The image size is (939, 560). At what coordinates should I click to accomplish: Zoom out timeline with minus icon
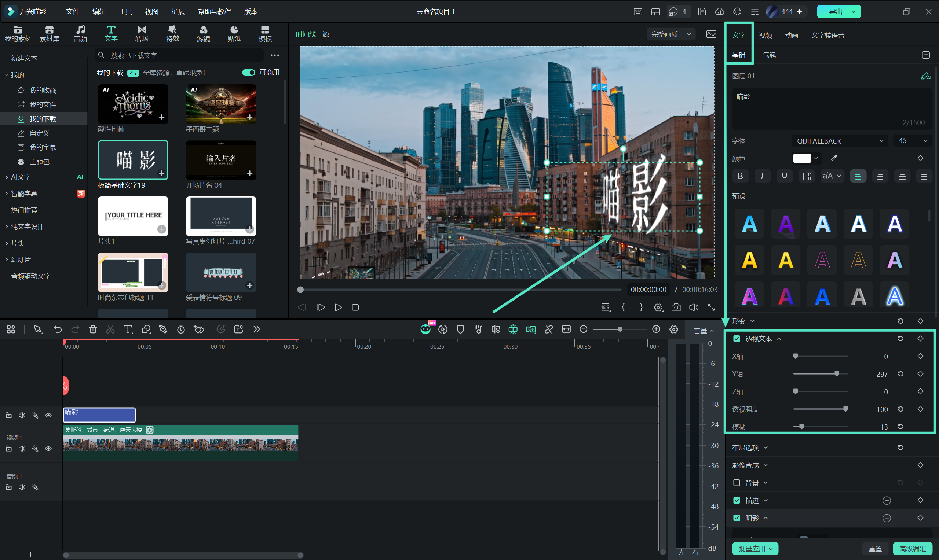[583, 329]
